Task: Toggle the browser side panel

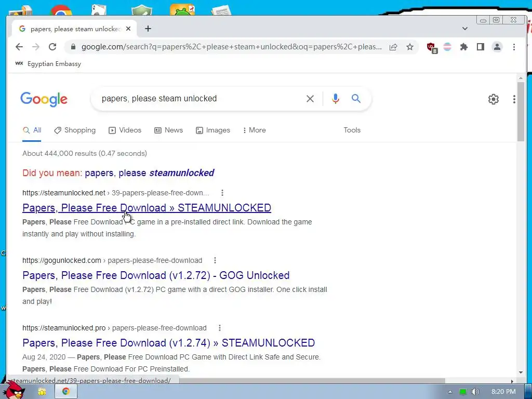Action: pos(481,47)
